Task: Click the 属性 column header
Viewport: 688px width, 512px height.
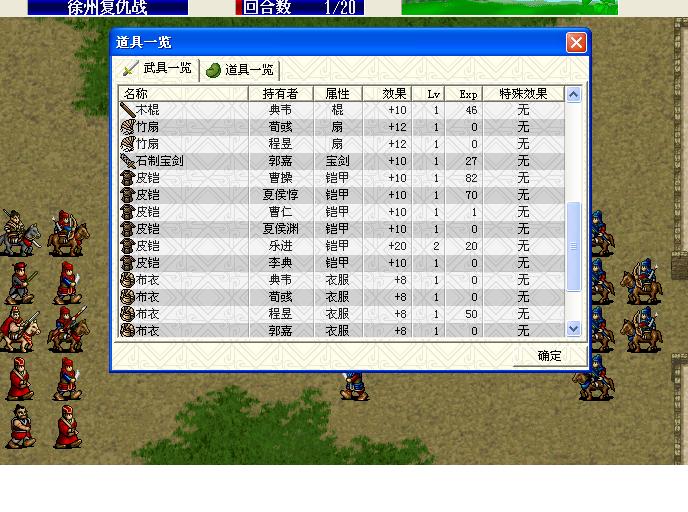Action: pyautogui.click(x=337, y=93)
